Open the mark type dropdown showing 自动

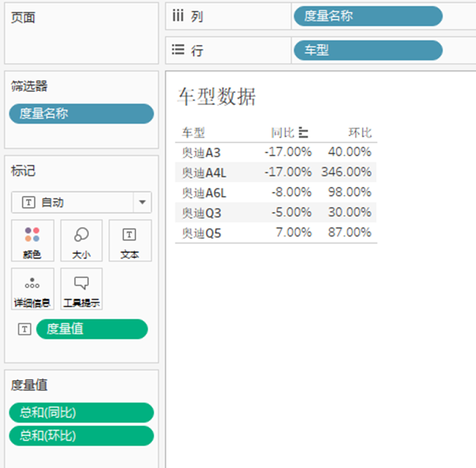tap(81, 202)
